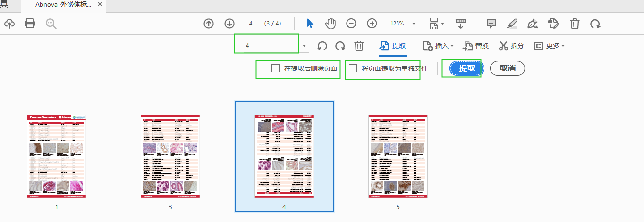Open page range dropdown arrow
Viewport: 644px width, 222px height.
(x=305, y=46)
